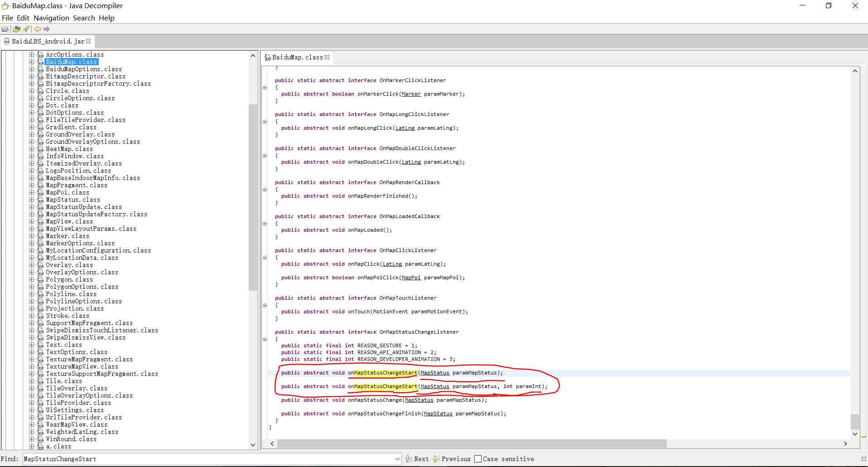Screen dimensions: 868x467
Task: Go forward with the gray arrow
Action: click(47, 29)
